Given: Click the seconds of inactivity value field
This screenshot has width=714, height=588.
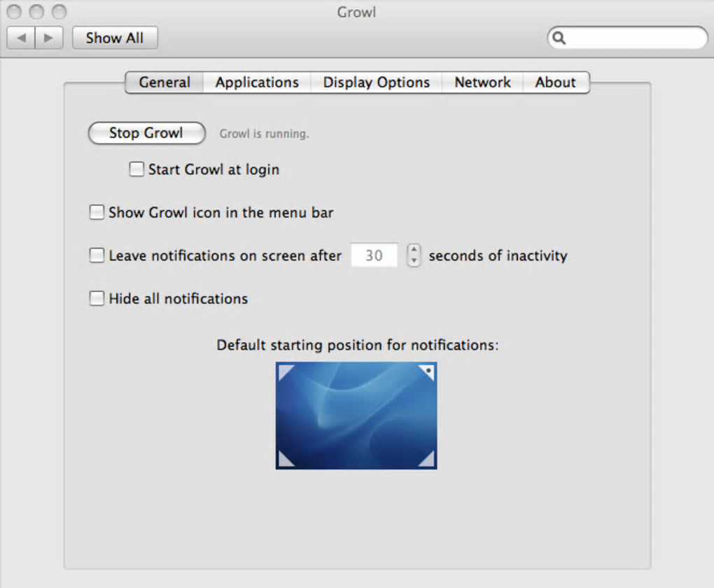Looking at the screenshot, I should tap(374, 255).
